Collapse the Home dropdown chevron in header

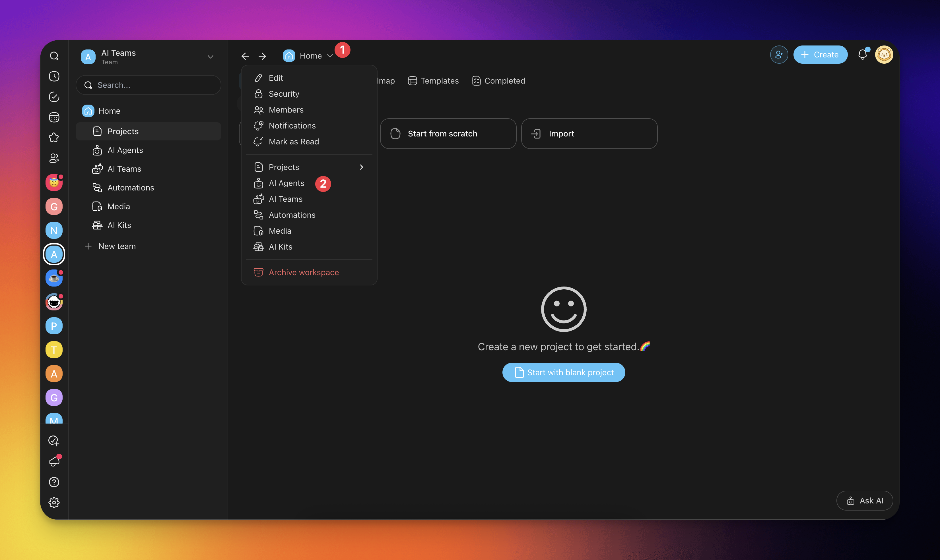(330, 56)
